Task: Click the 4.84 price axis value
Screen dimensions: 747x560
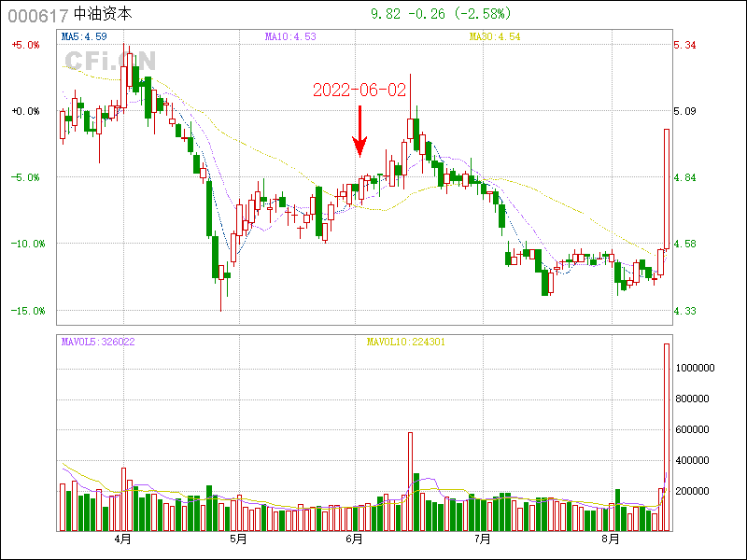Action: tap(684, 177)
